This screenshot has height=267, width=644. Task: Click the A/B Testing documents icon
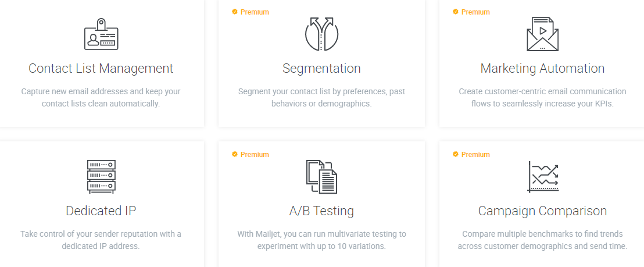(321, 176)
